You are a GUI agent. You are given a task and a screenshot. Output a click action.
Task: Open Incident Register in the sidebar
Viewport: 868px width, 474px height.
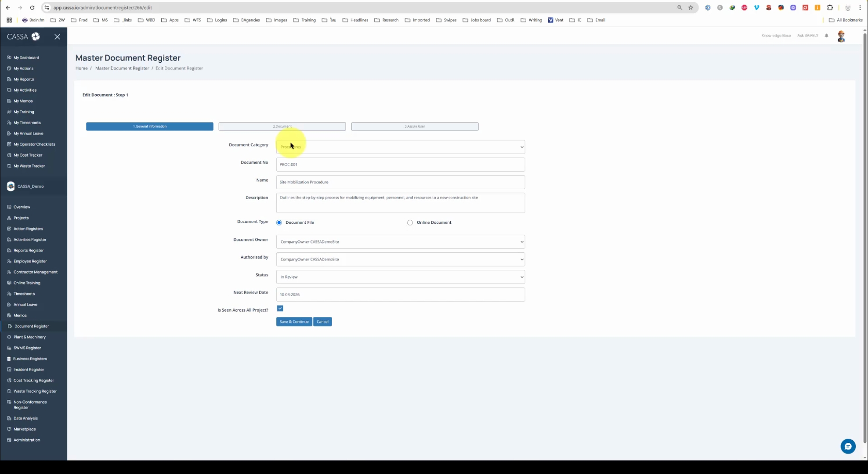coord(29,370)
